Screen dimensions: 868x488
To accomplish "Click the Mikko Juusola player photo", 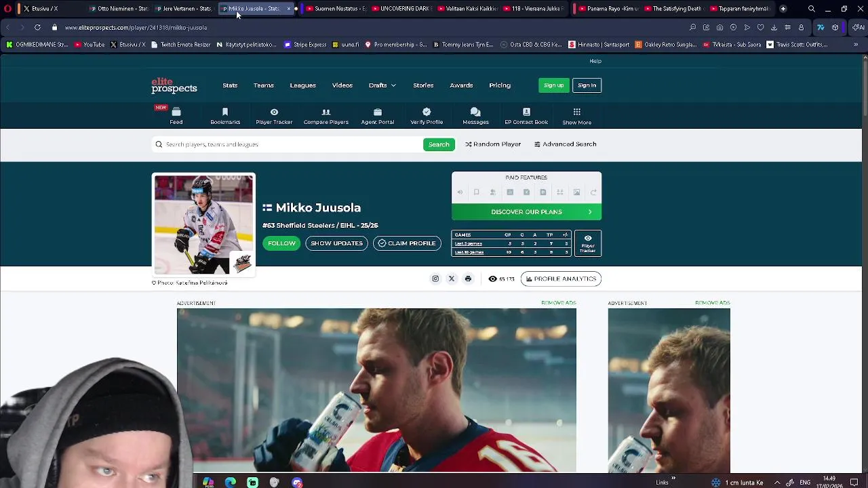I will (x=203, y=224).
